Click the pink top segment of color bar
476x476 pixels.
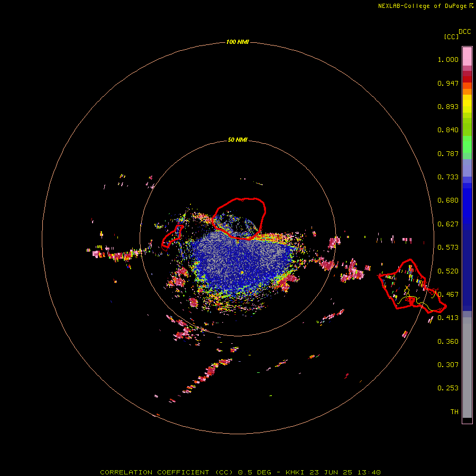click(x=467, y=56)
